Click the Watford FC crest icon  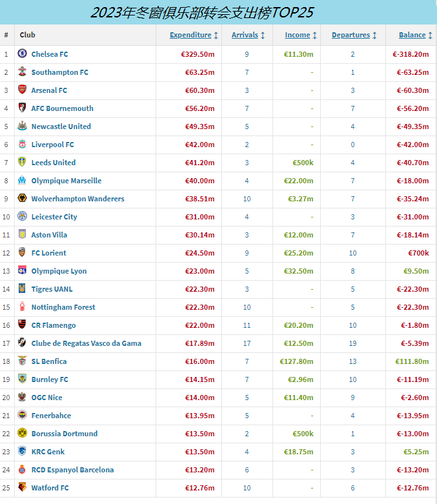click(22, 488)
